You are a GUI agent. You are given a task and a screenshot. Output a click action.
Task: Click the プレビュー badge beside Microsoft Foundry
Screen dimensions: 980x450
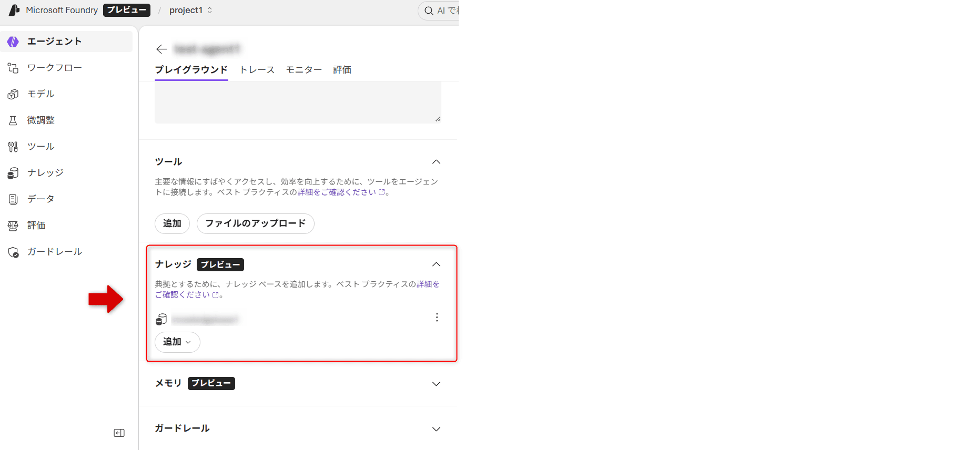click(x=127, y=11)
